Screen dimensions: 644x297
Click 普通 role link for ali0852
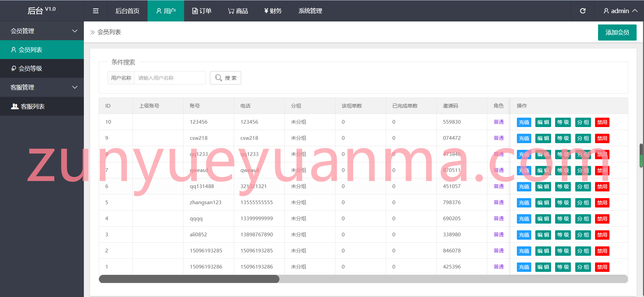pyautogui.click(x=498, y=235)
